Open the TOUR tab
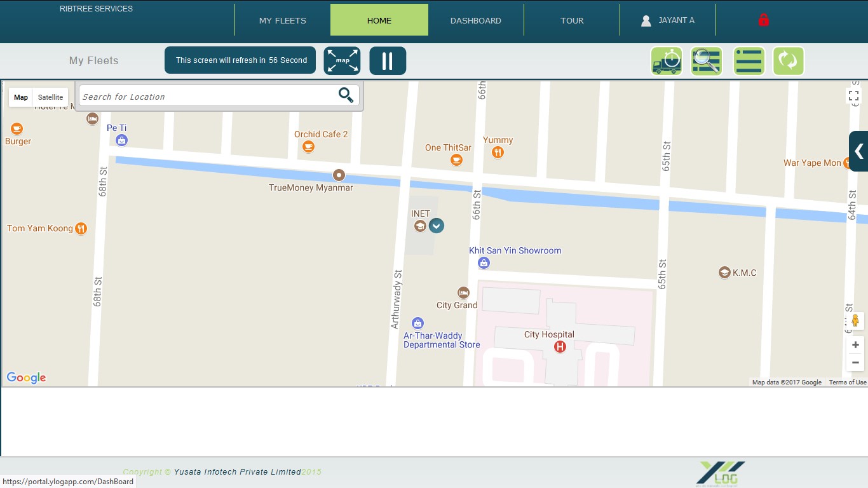Image resolution: width=868 pixels, height=488 pixels. coord(572,20)
